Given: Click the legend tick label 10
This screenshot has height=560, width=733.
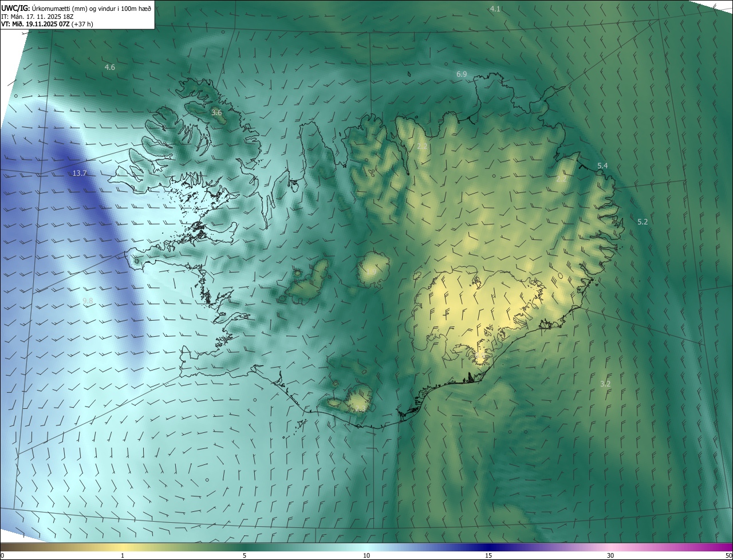Looking at the screenshot, I should [x=366, y=555].
